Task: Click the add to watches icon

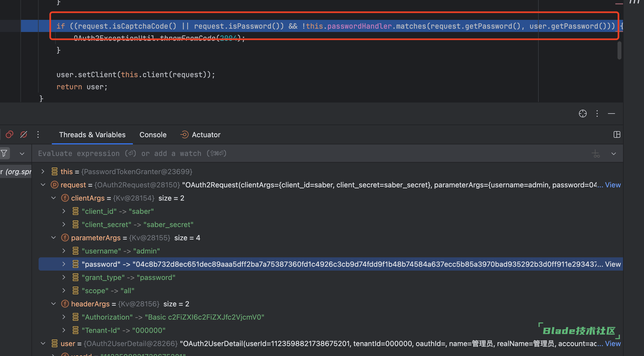Action: 596,153
